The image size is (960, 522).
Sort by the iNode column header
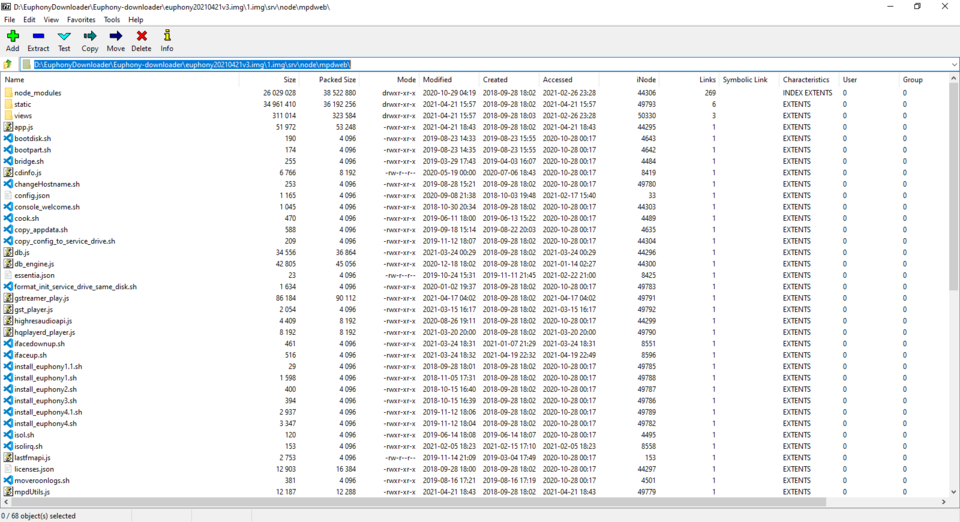(629, 80)
